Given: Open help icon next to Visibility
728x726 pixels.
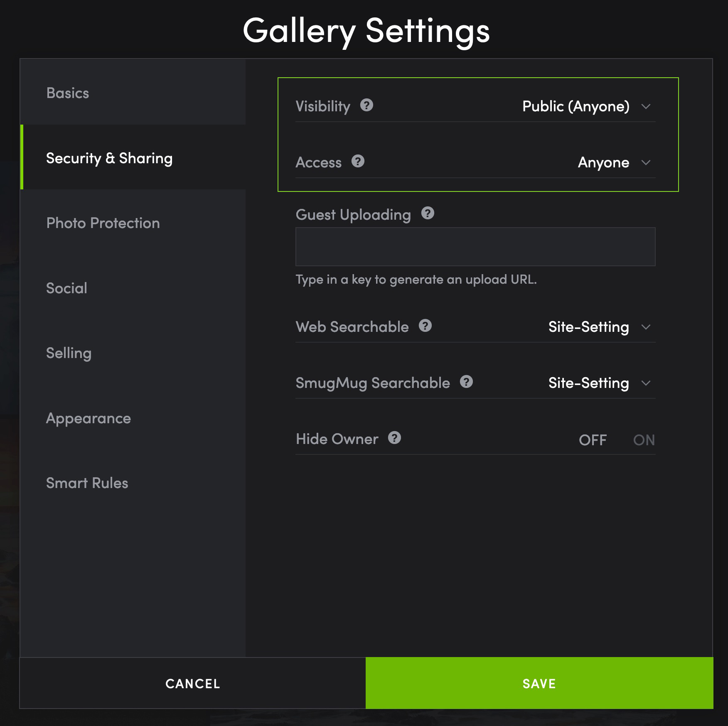Looking at the screenshot, I should [x=366, y=105].
